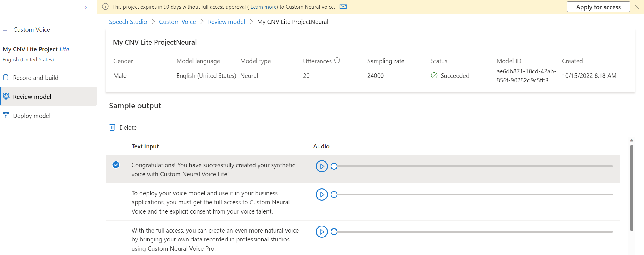Image resolution: width=644 pixels, height=255 pixels.
Task: Click the sample list scrollbar up arrow
Action: click(x=632, y=140)
